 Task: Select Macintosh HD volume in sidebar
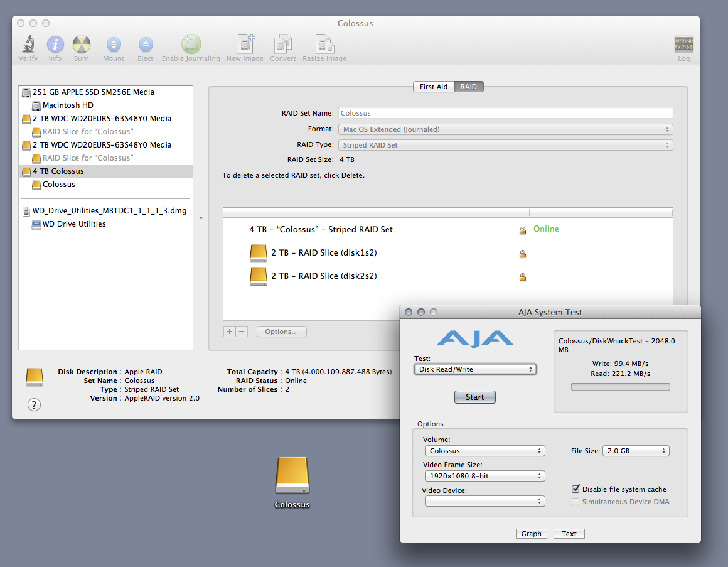coord(106,105)
